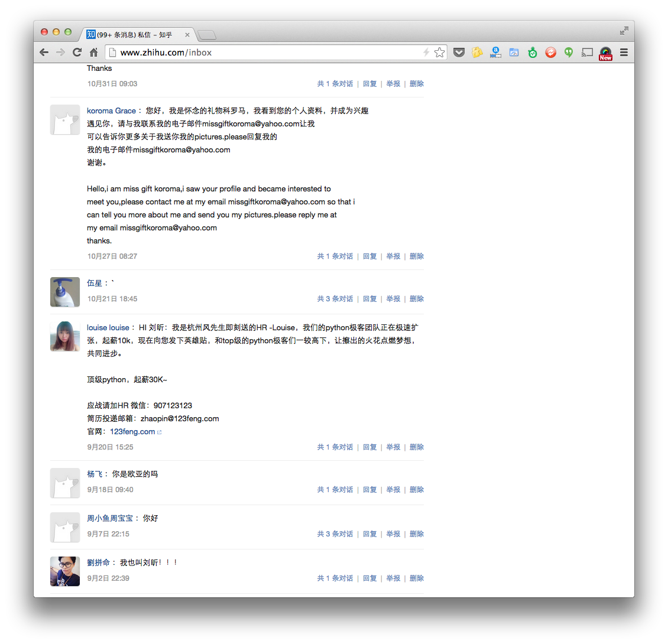This screenshot has width=668, height=644.
Task: Open a new browser tab
Action: point(206,35)
